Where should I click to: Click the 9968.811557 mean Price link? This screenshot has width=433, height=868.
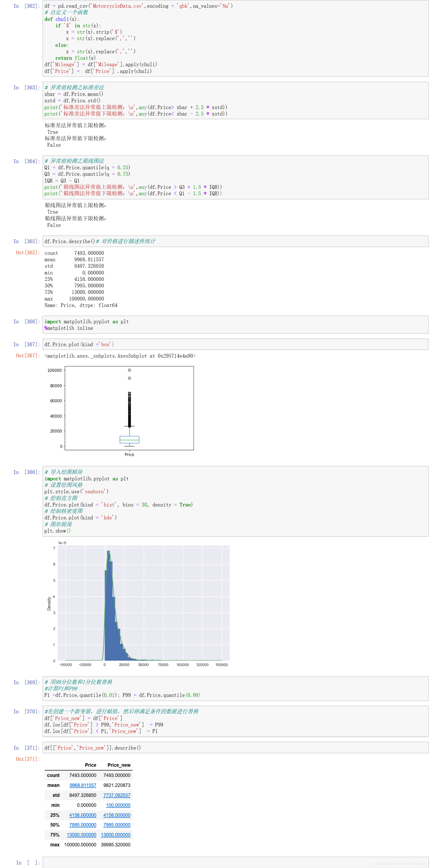tap(83, 785)
